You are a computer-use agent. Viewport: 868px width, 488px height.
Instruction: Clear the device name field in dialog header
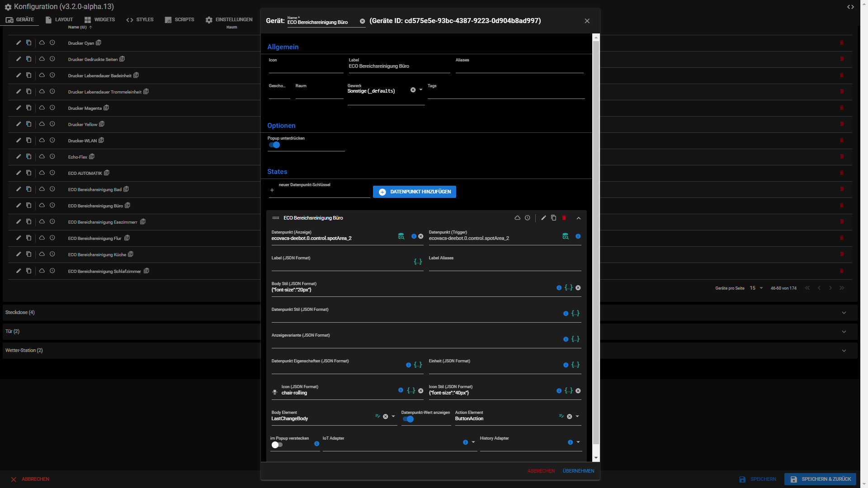[362, 21]
